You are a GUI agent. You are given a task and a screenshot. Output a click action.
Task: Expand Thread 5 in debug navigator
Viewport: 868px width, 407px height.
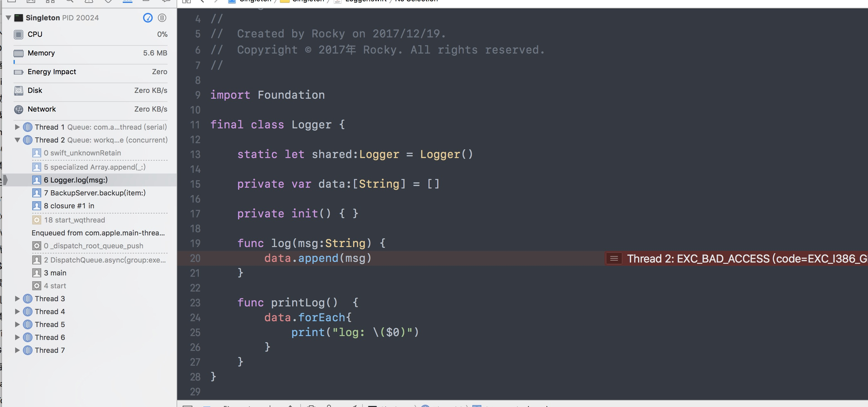tap(17, 324)
